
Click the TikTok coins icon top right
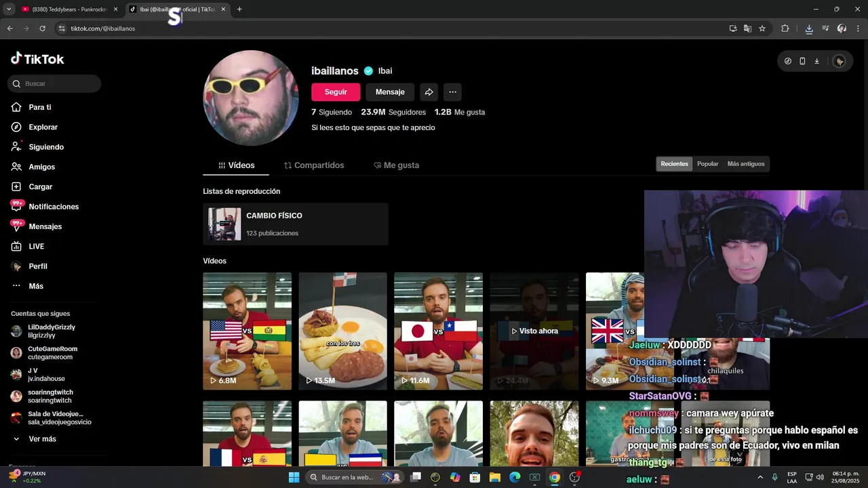point(788,61)
